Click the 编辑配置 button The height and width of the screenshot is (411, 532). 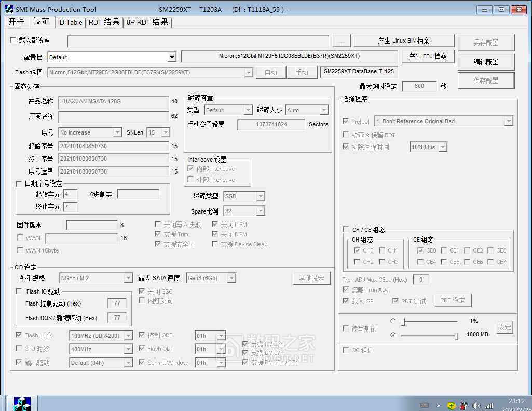486,61
